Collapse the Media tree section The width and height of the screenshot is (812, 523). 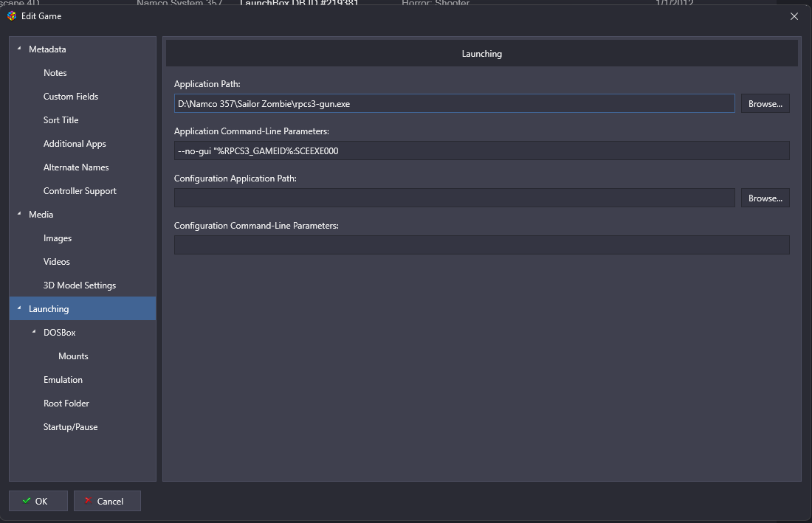[19, 214]
